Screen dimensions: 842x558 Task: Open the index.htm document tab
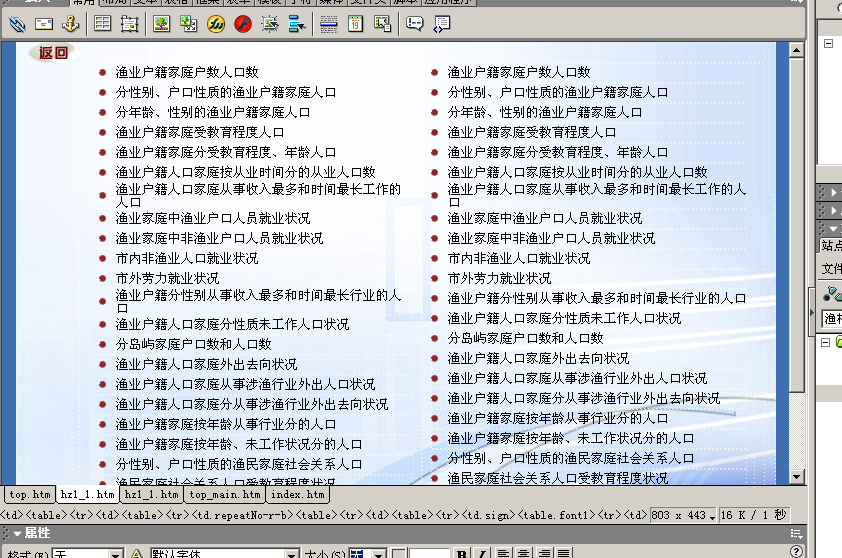coord(298,494)
